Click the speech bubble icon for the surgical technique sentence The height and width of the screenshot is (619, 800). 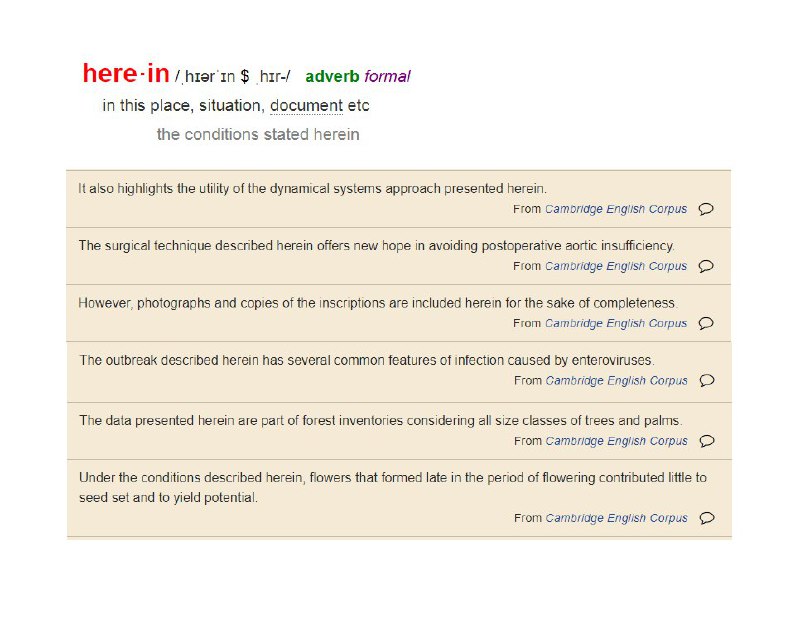[x=706, y=266]
